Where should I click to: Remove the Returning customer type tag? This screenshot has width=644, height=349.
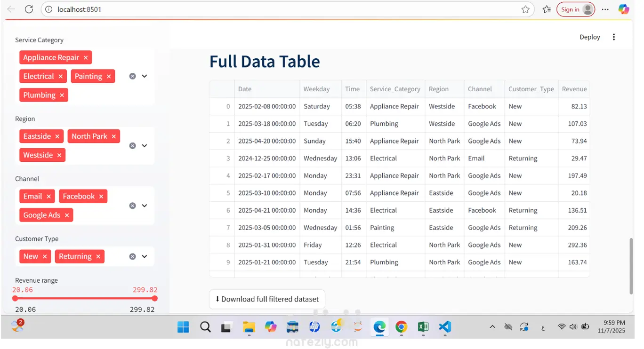[x=98, y=256]
